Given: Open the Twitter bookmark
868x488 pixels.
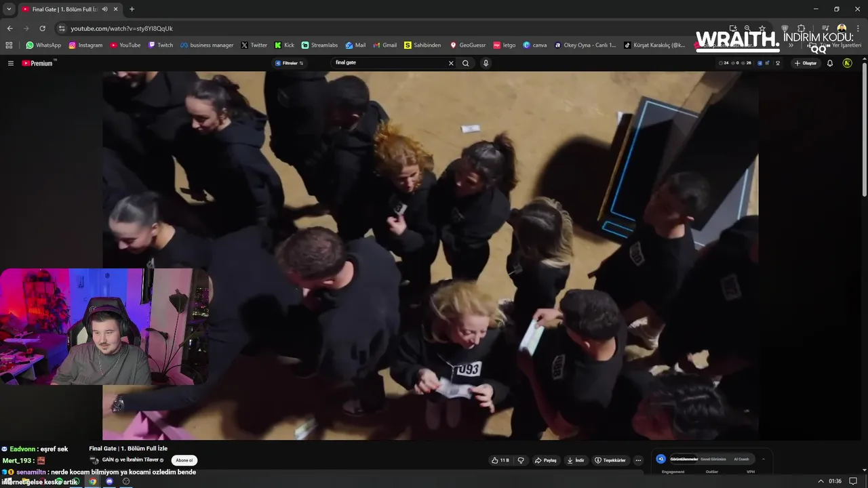Looking at the screenshot, I should [x=254, y=45].
